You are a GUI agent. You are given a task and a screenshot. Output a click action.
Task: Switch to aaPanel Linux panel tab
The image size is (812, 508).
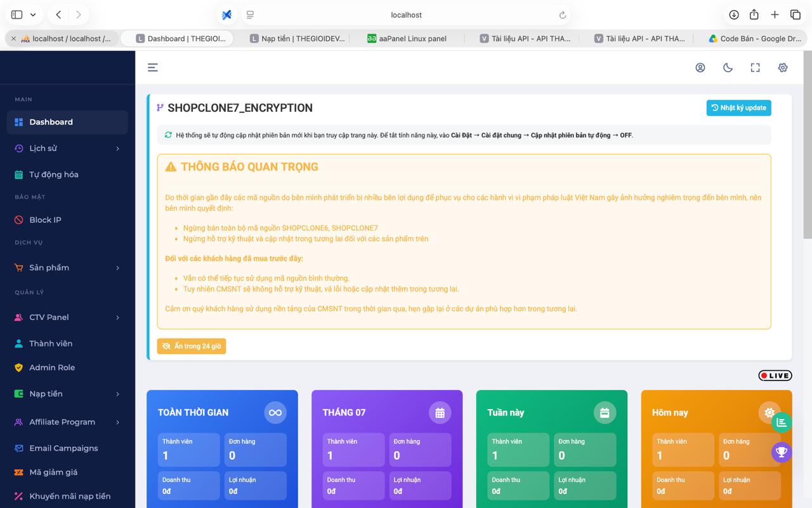(x=407, y=39)
